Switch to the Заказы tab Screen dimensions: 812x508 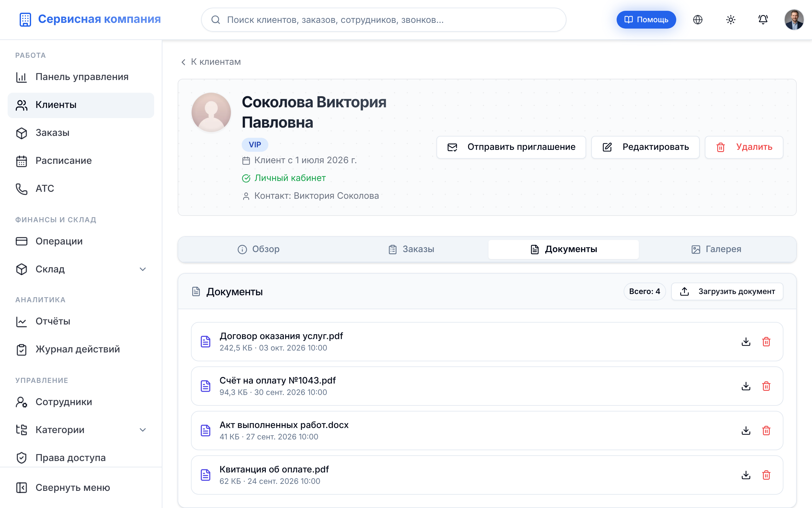tap(411, 249)
